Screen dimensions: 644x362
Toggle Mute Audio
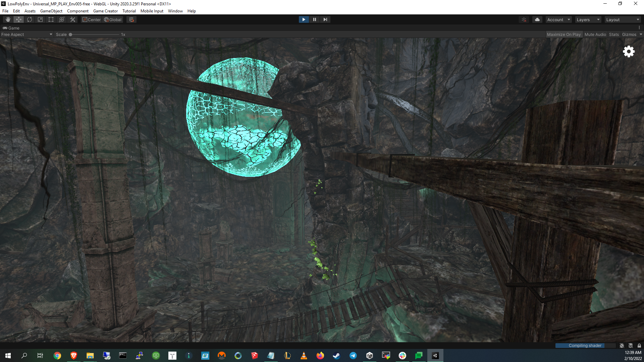pos(595,34)
